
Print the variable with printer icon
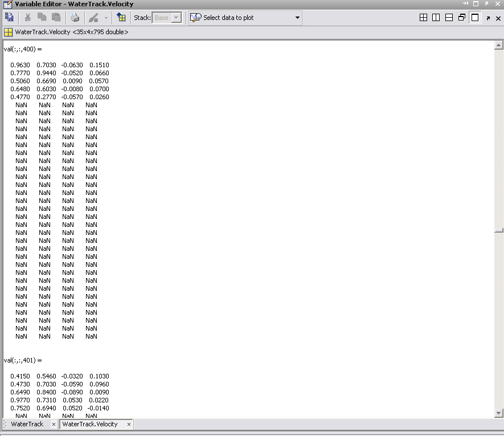pos(75,18)
